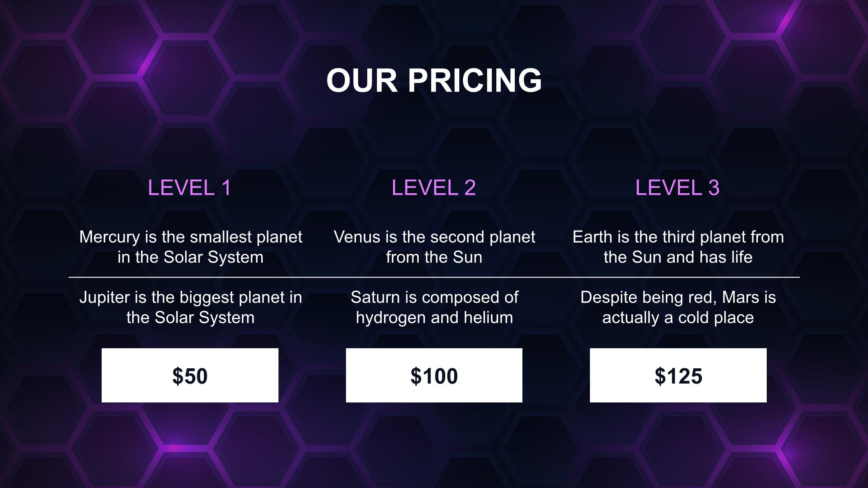Select the LEVEL 3 heading

(678, 188)
